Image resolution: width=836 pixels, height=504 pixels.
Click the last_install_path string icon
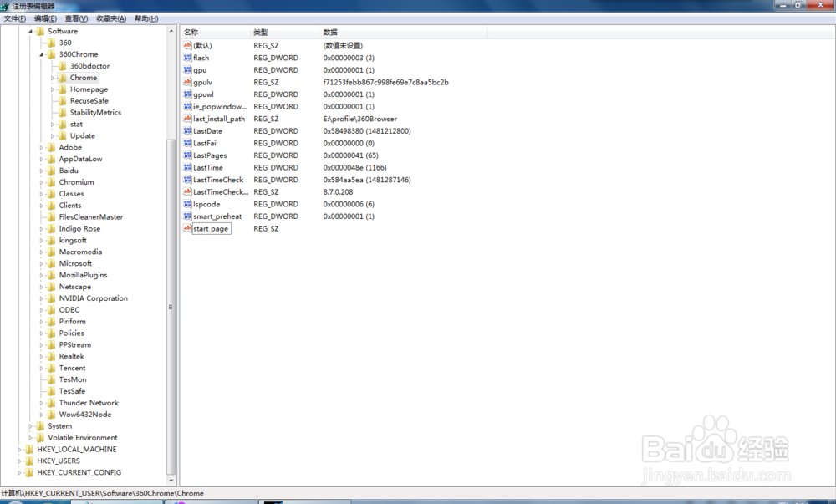[x=187, y=119]
